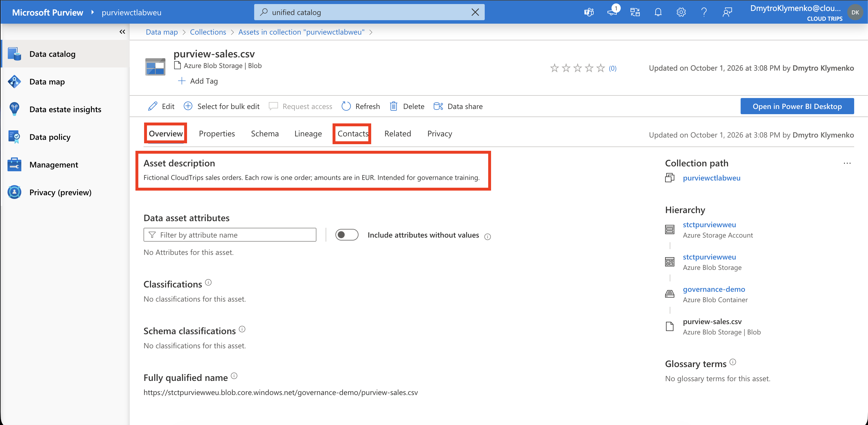
Task: Open the notifications bell
Action: 658,12
